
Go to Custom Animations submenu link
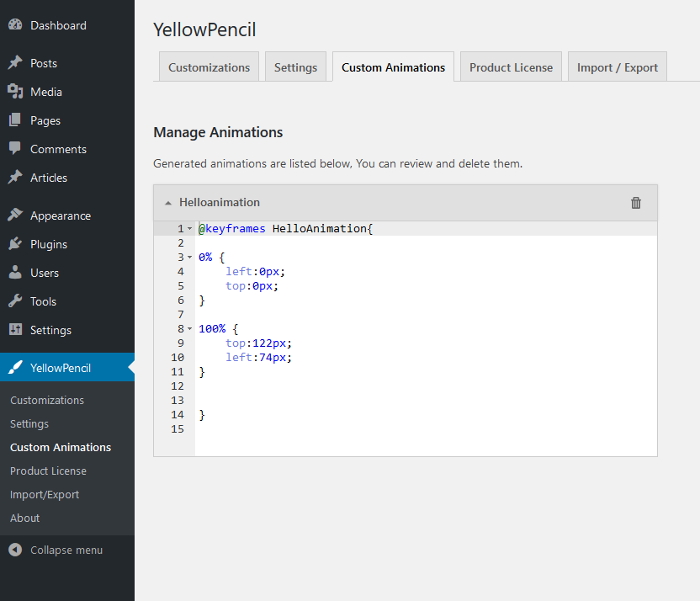coord(61,447)
